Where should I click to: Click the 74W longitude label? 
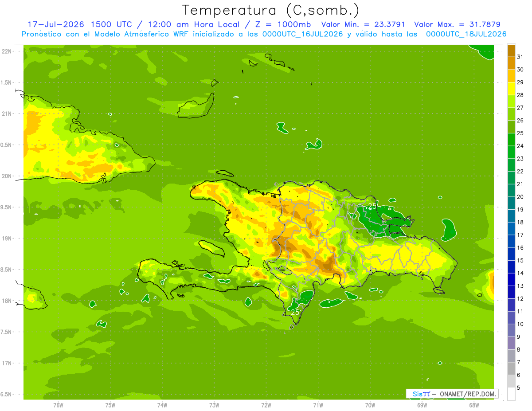[x=162, y=405]
